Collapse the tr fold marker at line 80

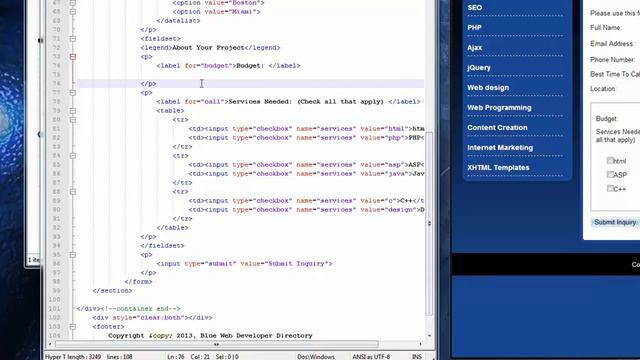73,120
